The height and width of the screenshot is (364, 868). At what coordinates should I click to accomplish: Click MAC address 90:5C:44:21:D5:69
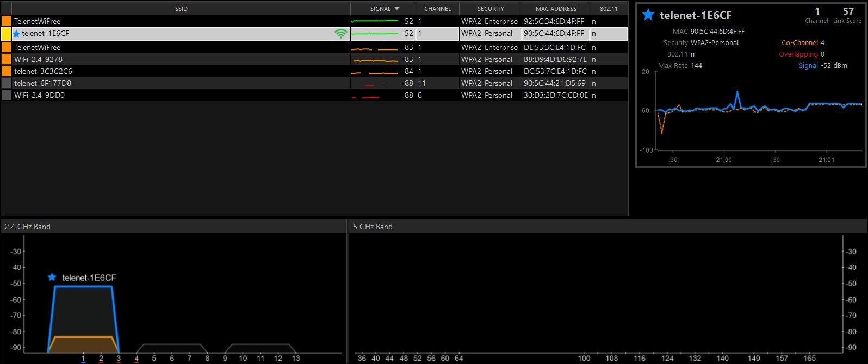click(x=555, y=83)
